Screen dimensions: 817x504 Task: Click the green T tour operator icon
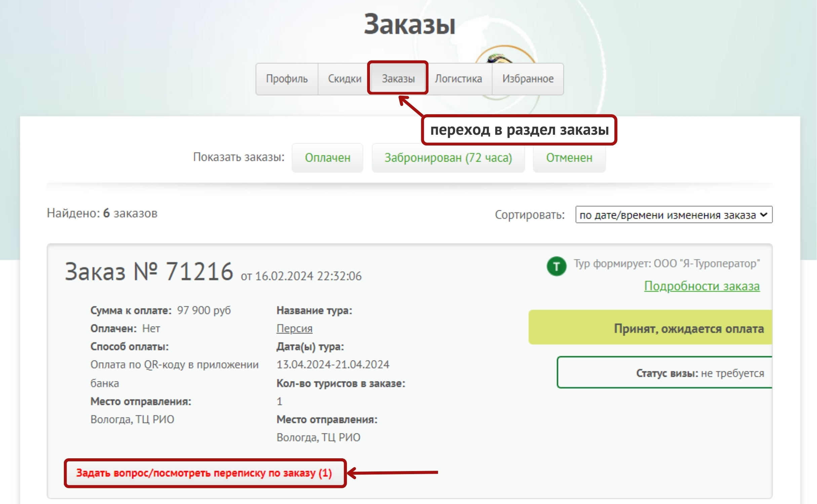(x=556, y=266)
